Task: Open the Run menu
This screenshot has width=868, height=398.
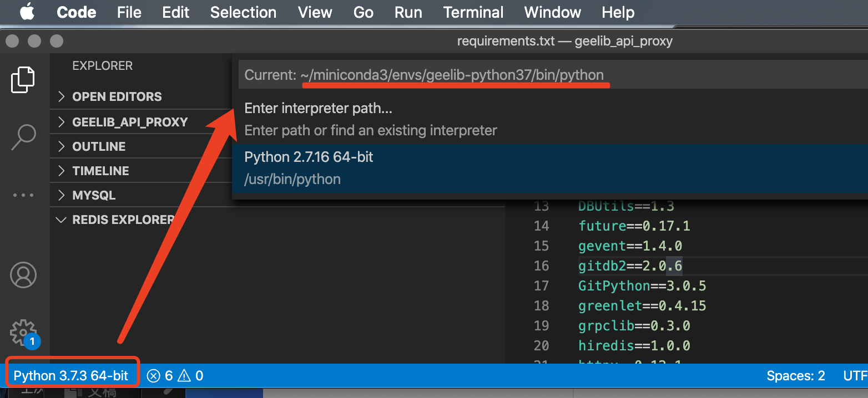Action: (408, 12)
